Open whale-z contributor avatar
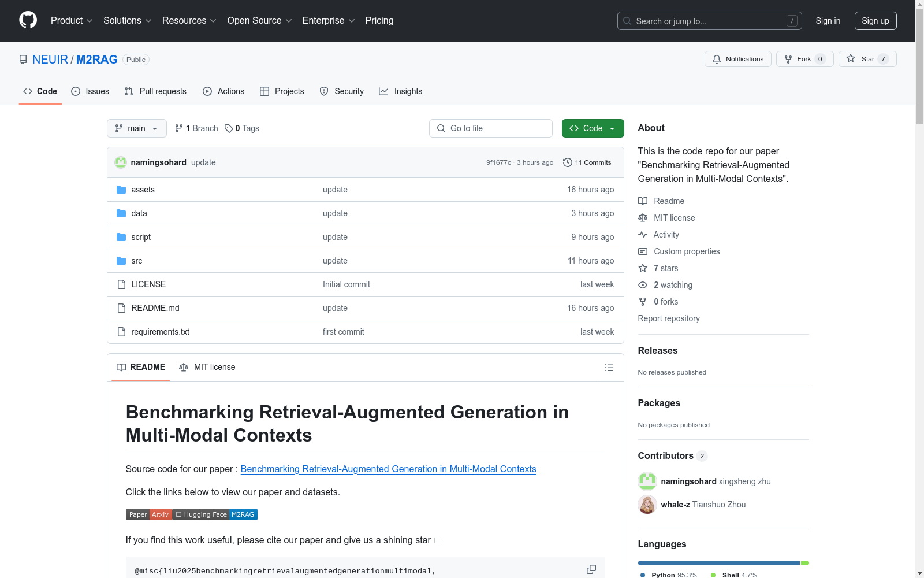 (x=647, y=505)
